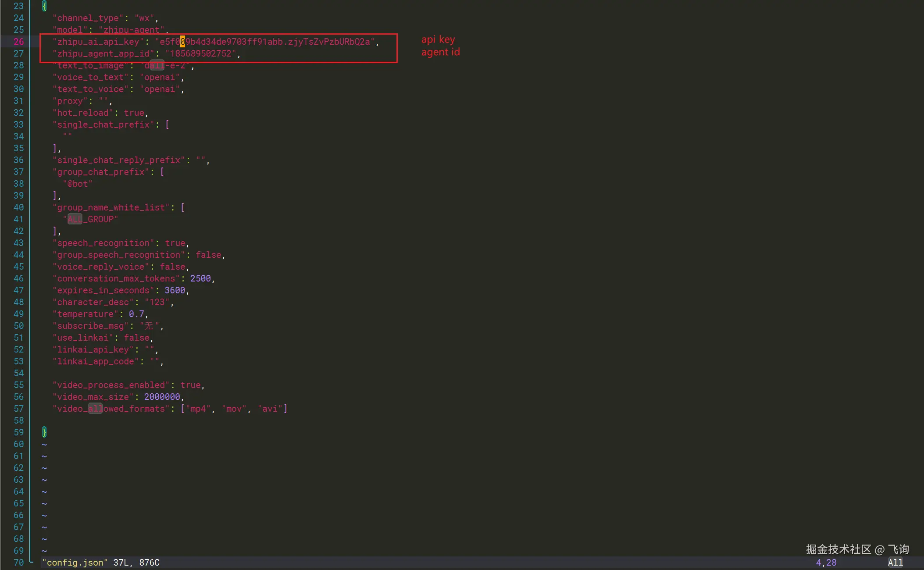Click group_speech_recognition false value

point(208,255)
